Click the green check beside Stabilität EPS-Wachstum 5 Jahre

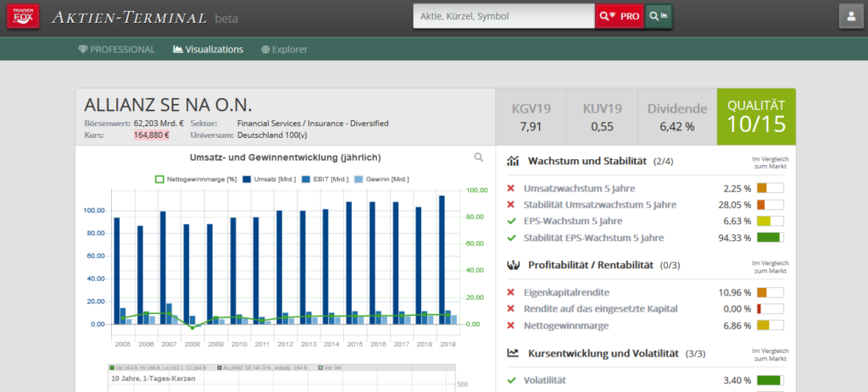pyautogui.click(x=511, y=238)
